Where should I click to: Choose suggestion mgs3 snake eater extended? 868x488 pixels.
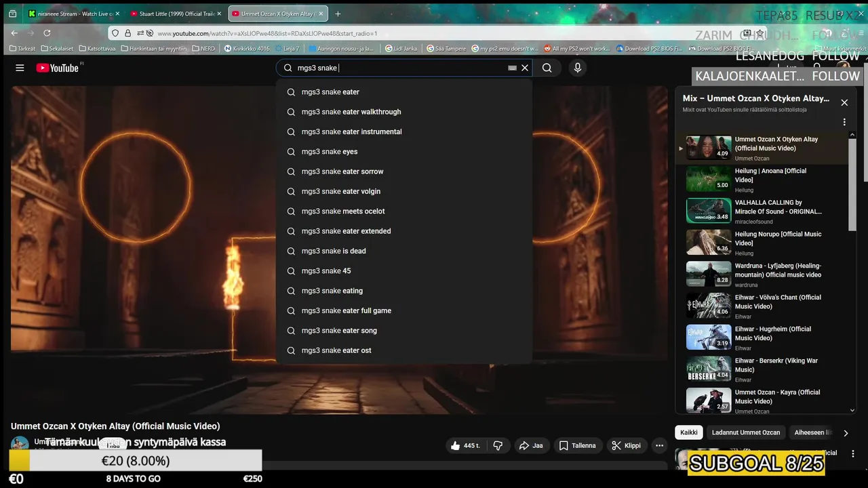404,231
